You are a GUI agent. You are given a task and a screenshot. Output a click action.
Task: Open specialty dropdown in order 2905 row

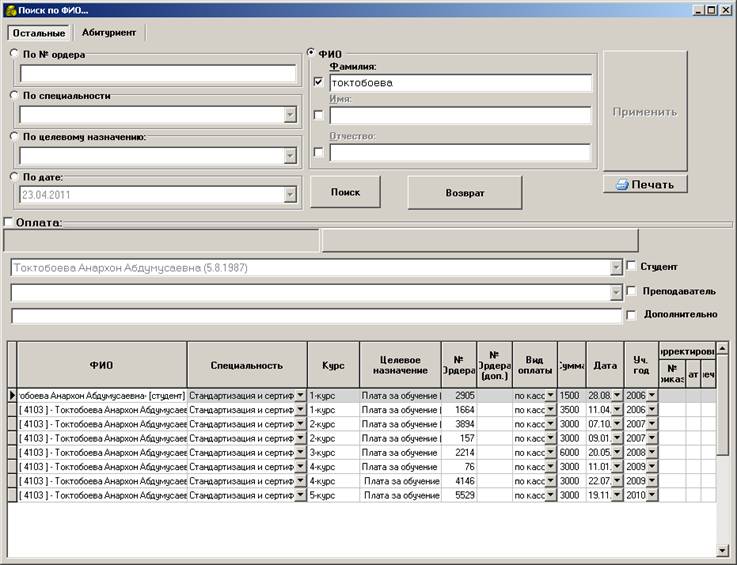click(300, 396)
